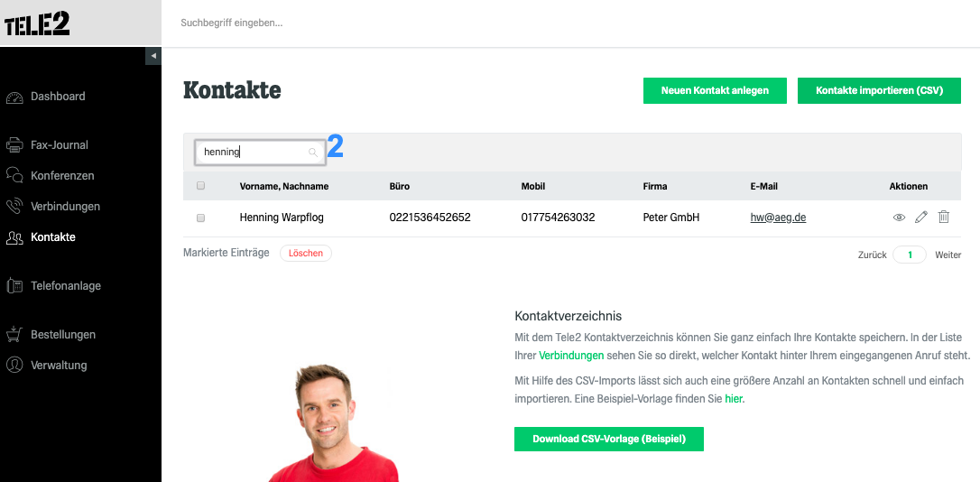
Task: Open Konferenzen in the sidebar
Action: point(62,176)
